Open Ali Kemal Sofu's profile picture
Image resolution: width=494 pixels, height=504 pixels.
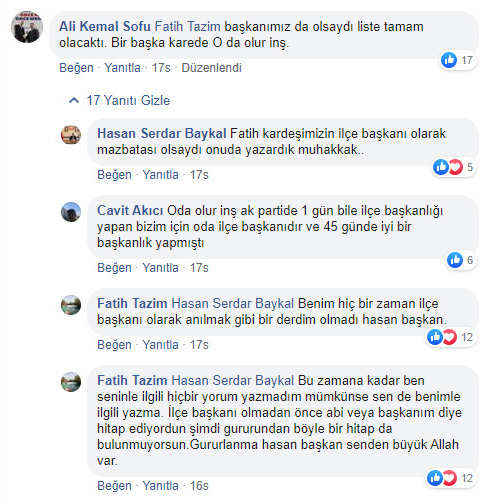tap(27, 27)
